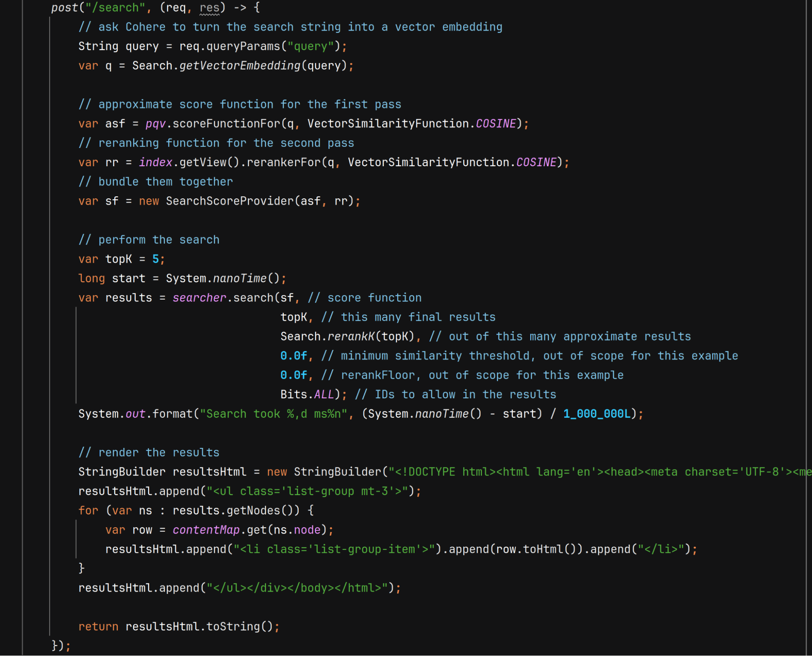Click the searcher field reference

coord(199,298)
